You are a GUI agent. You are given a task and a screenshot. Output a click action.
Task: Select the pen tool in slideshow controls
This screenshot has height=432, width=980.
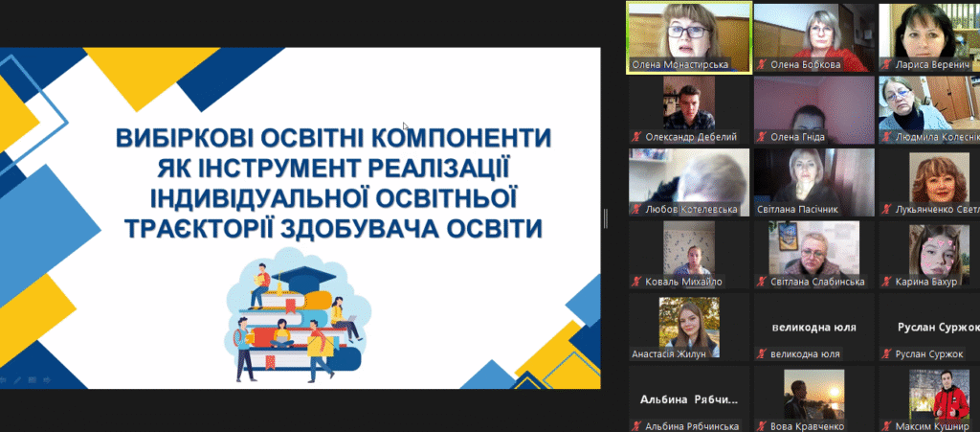17,380
